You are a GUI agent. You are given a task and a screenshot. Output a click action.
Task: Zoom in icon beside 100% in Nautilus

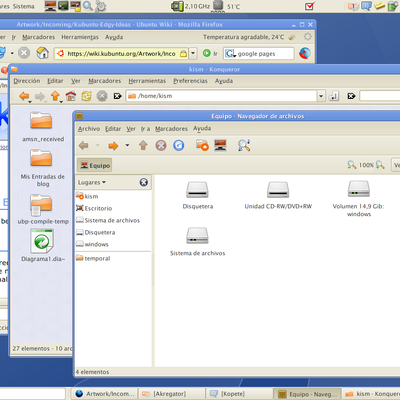point(380,165)
